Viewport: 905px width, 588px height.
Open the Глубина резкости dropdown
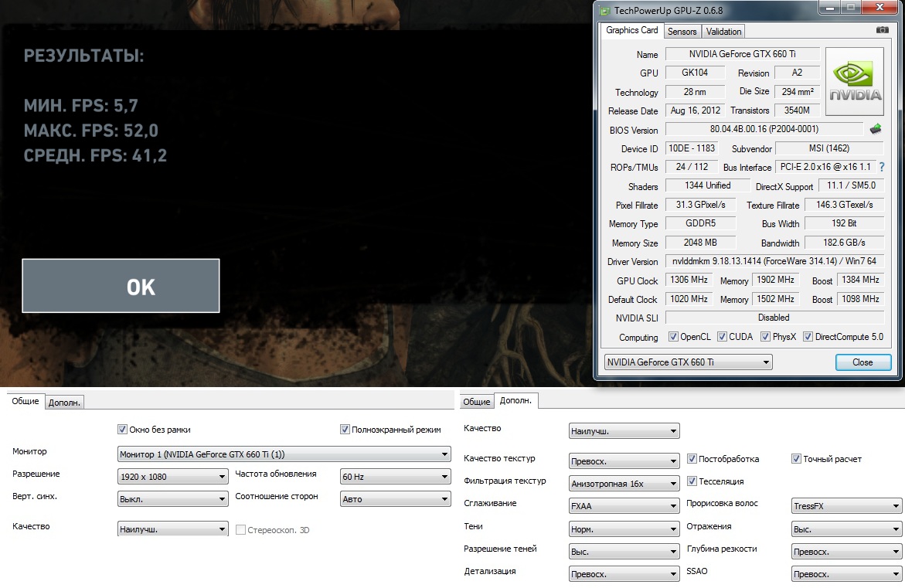point(846,552)
